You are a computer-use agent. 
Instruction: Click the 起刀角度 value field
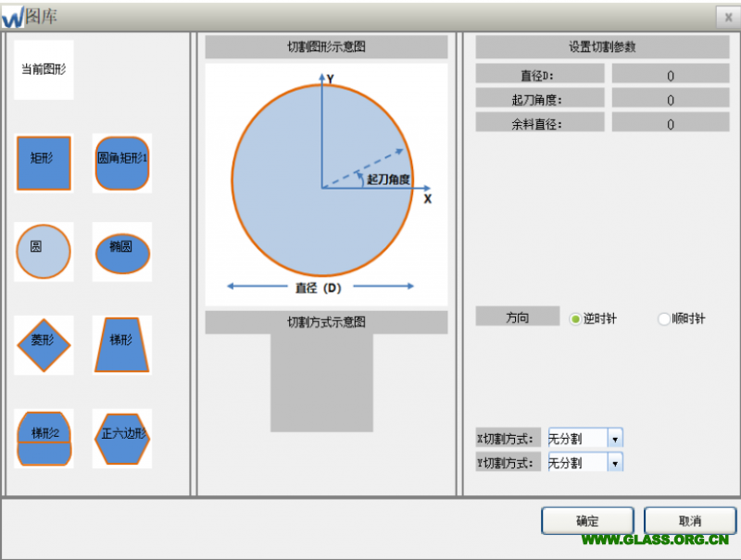(671, 99)
